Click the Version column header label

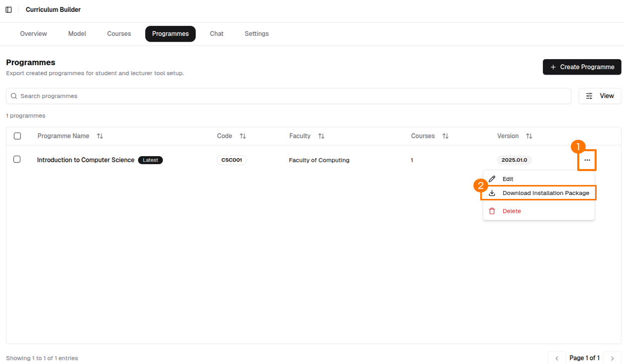pos(508,136)
